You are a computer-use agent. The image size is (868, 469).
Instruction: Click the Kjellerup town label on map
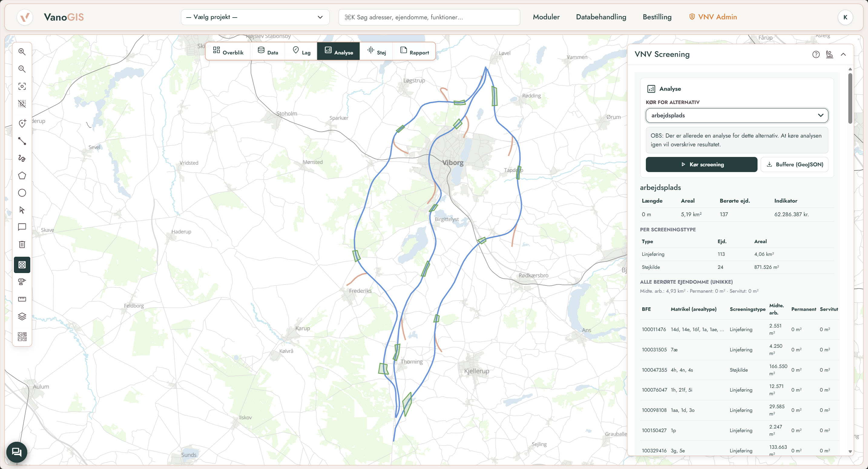(x=476, y=371)
